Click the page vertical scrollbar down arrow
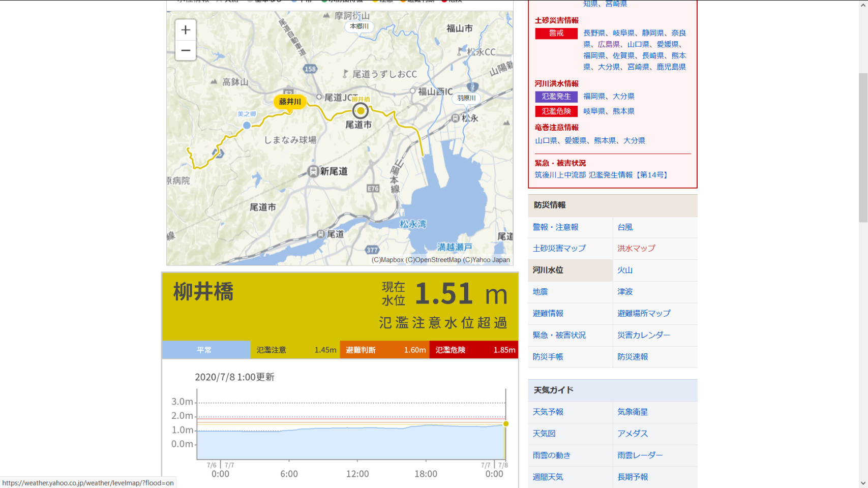Image resolution: width=868 pixels, height=488 pixels. pos(863,483)
